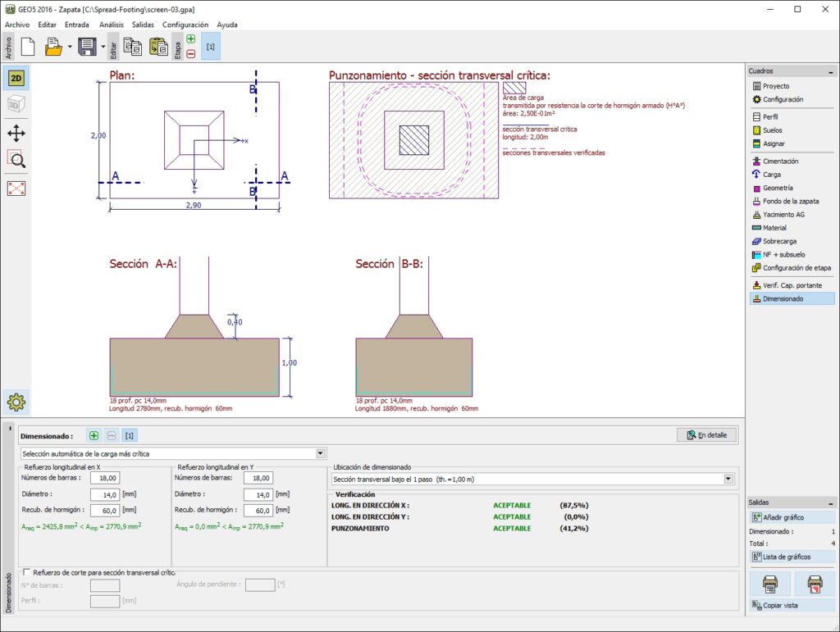Click the X-direction Diámetro input field
840x632 pixels.
[105, 494]
